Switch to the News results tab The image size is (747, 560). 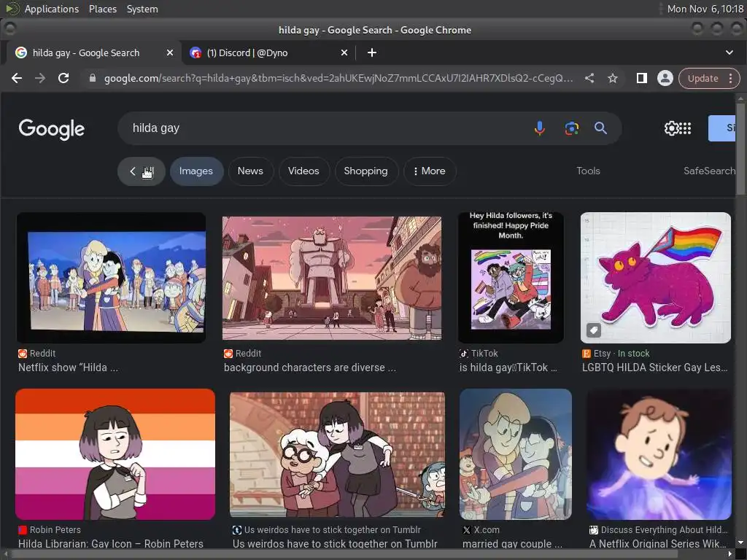250,171
